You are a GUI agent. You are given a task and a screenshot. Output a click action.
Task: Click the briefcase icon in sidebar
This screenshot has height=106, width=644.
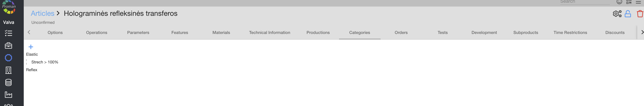8,45
